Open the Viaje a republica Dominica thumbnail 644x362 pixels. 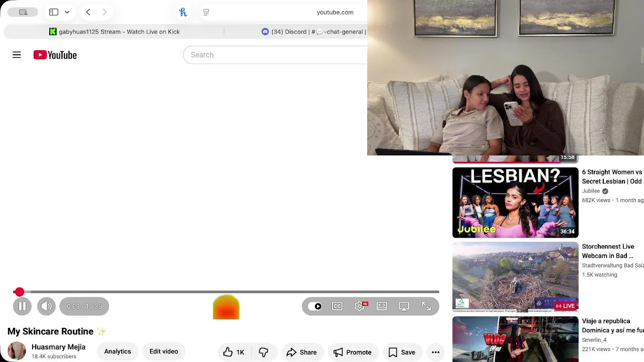click(x=515, y=339)
